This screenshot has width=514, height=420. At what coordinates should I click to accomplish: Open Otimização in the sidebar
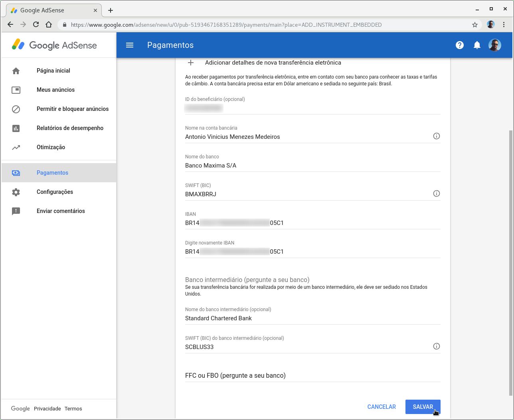click(x=59, y=147)
